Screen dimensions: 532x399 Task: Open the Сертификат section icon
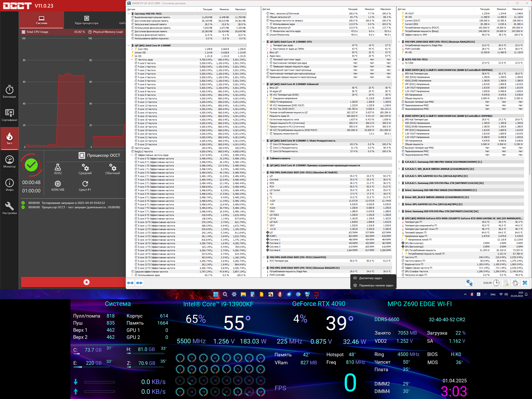pos(9,115)
